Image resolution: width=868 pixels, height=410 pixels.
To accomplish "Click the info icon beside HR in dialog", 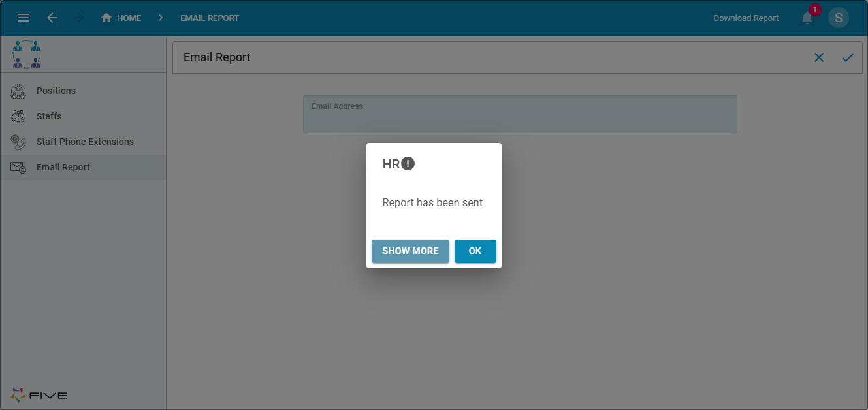I will click(408, 163).
